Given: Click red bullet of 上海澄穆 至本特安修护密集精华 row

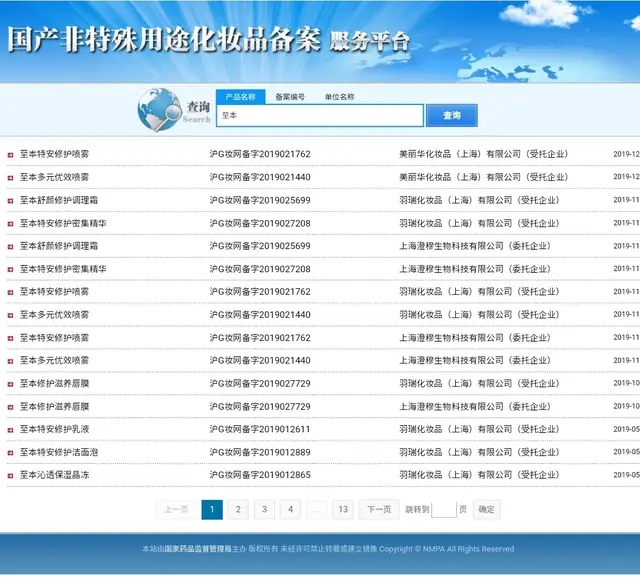Looking at the screenshot, I should point(11,269).
